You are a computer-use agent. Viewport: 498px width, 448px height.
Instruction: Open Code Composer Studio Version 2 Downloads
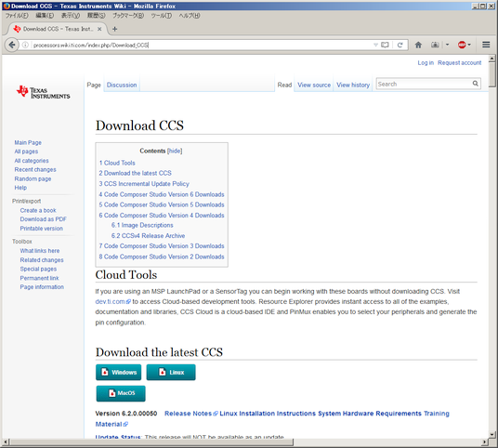click(162, 257)
